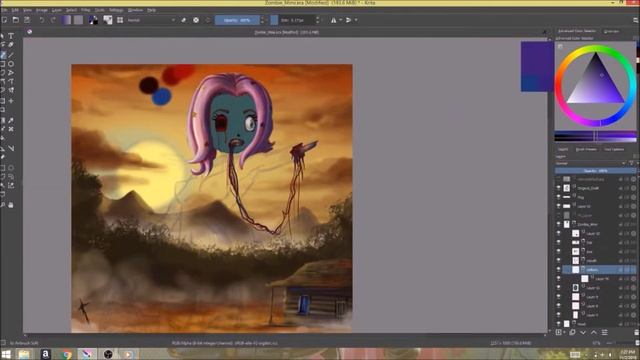Image resolution: width=640 pixels, height=360 pixels.
Task: Select the Zoom tool in toolbox
Action: click(x=3, y=205)
